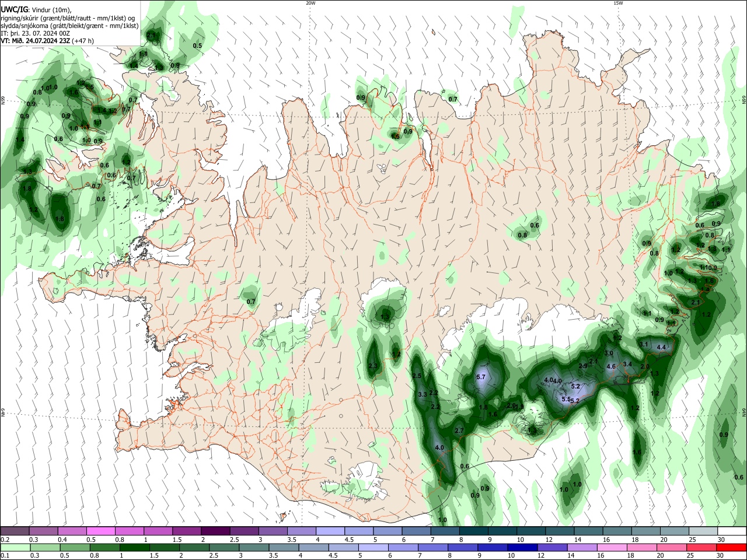Click the 3.1 precipitation value on the map
The image size is (747, 560).
point(644,345)
